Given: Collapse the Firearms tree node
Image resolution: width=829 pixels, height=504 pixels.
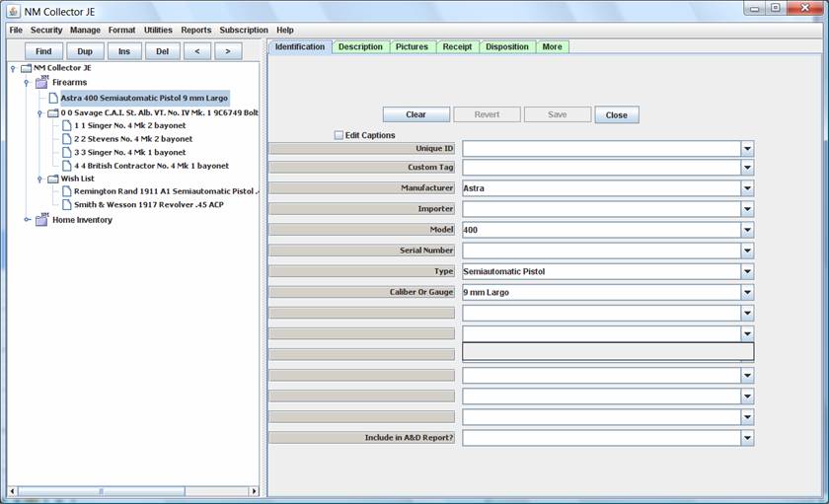Looking at the screenshot, I should 27,83.
